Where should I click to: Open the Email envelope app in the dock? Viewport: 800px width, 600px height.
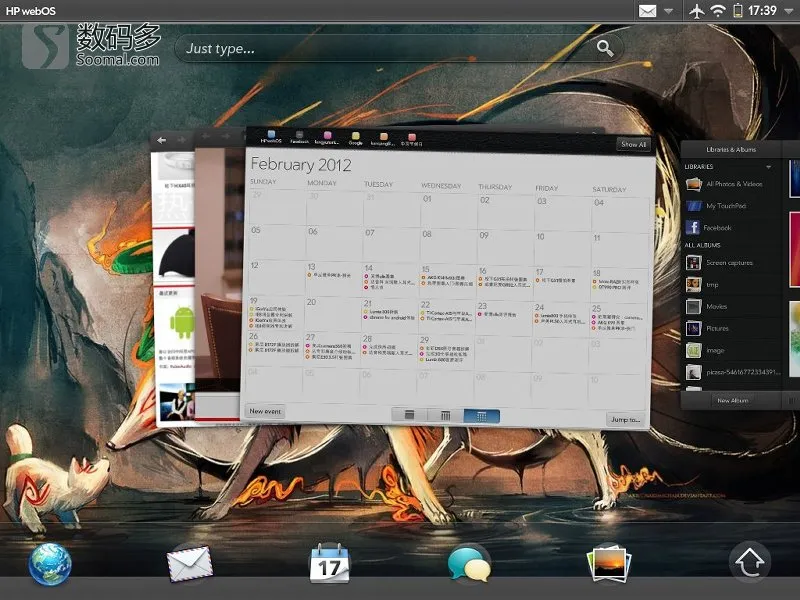189,563
